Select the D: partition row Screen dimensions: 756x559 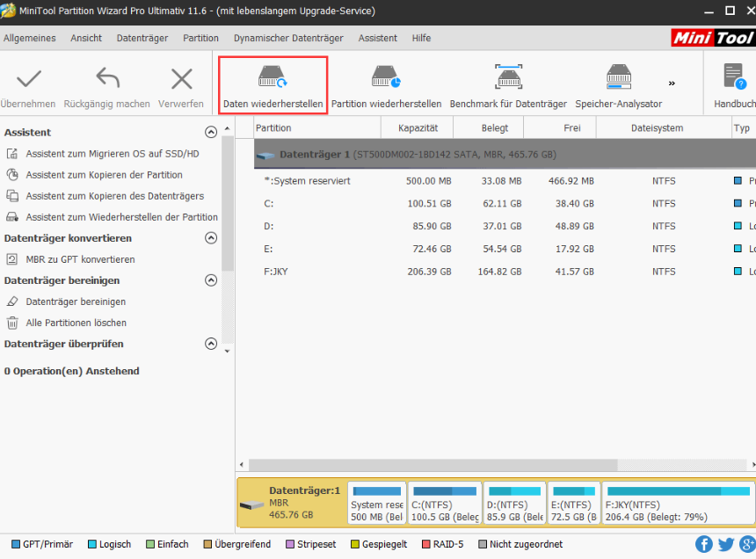pos(505,227)
